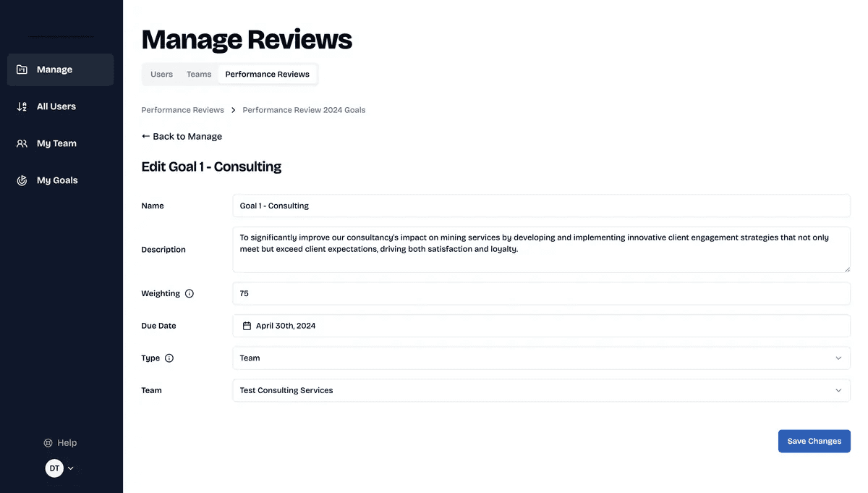Image resolution: width=868 pixels, height=493 pixels.
Task: Click the Type info icon
Action: (169, 358)
